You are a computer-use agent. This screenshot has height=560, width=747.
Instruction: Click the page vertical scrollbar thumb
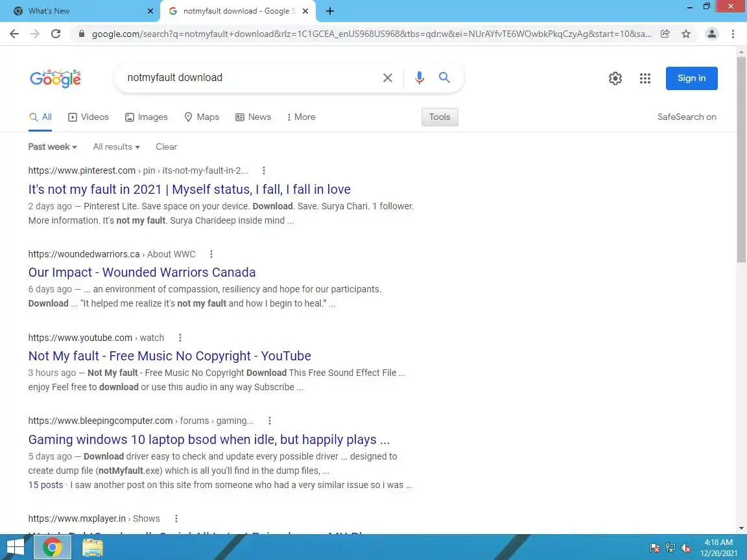741,159
